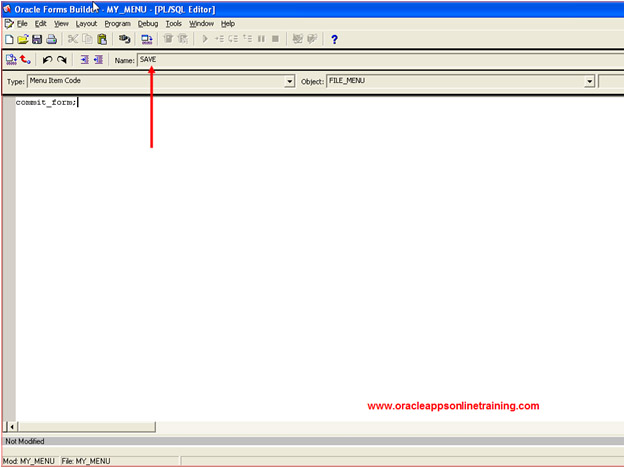Image resolution: width=627 pixels, height=468 pixels.
Task: Expand the Type dropdown showing Menu Item Code
Action: pos(290,81)
